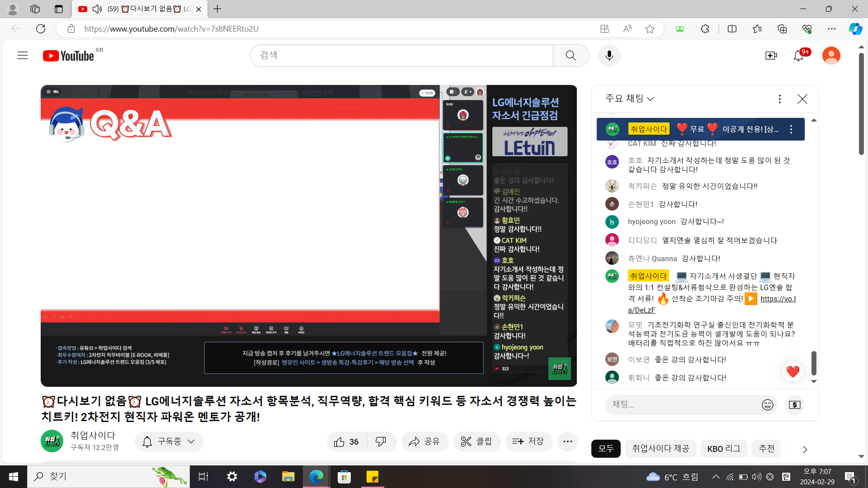The width and height of the screenshot is (868, 488).
Task: Send a heart reaction in chat
Action: (793, 371)
